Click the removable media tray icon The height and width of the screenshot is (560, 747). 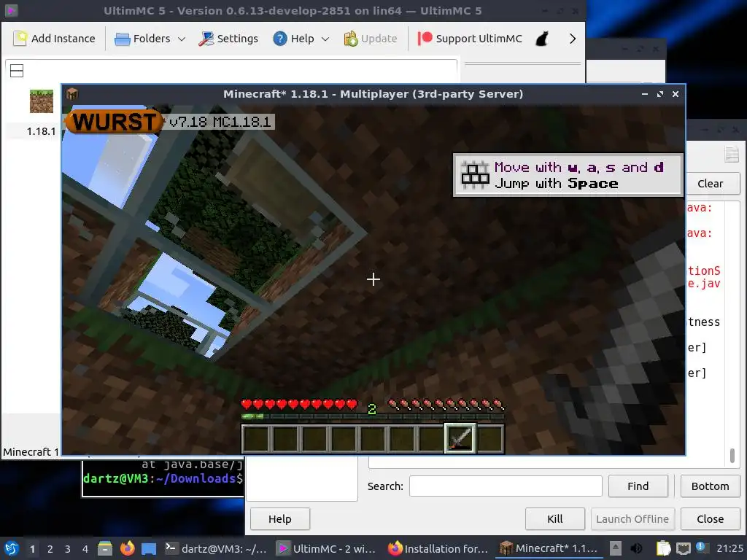(616, 548)
